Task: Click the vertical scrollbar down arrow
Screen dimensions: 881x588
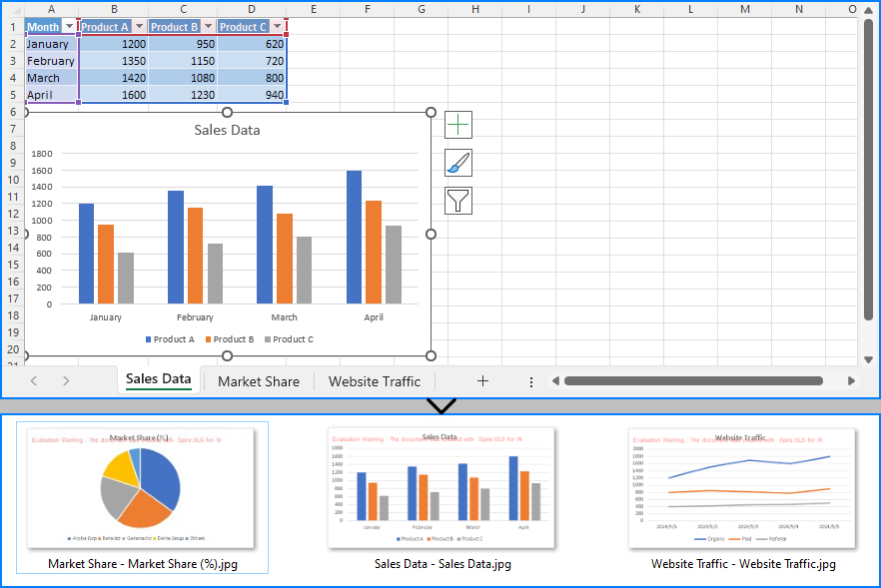Action: [867, 357]
